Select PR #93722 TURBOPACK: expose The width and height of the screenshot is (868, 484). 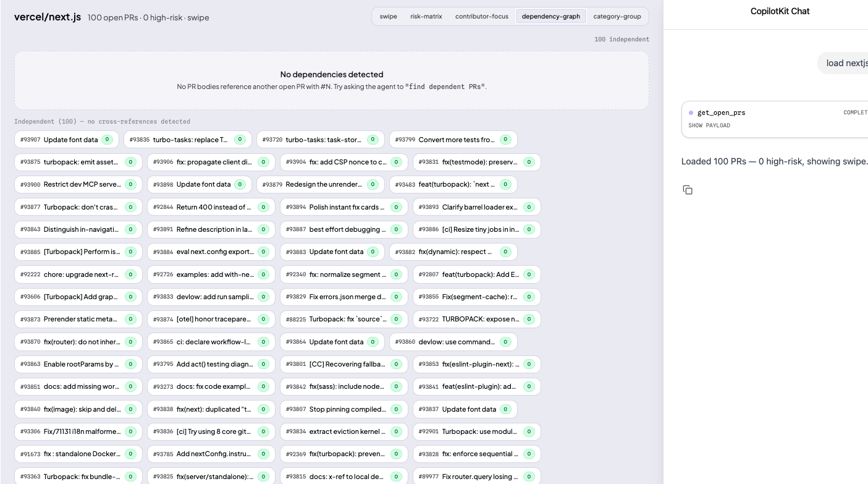(477, 319)
